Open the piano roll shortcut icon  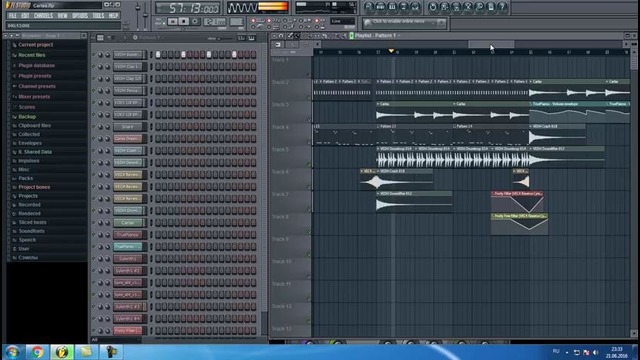click(x=392, y=7)
